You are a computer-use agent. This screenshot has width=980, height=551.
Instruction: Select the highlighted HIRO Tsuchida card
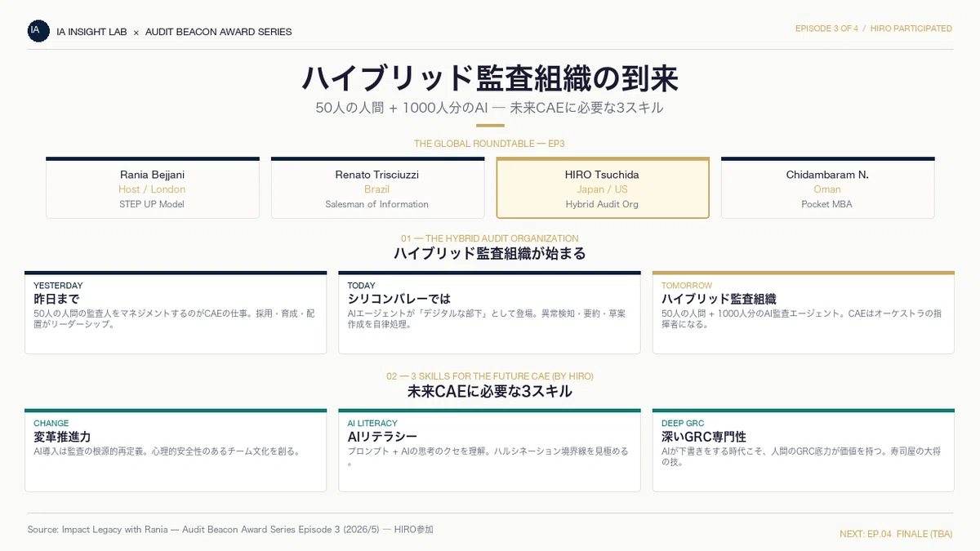(603, 188)
